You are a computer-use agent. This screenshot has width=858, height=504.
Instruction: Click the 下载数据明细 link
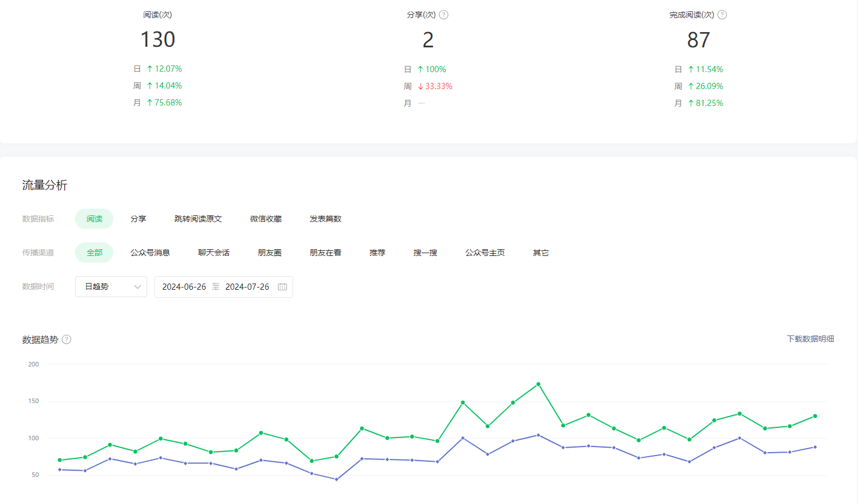[x=810, y=339]
